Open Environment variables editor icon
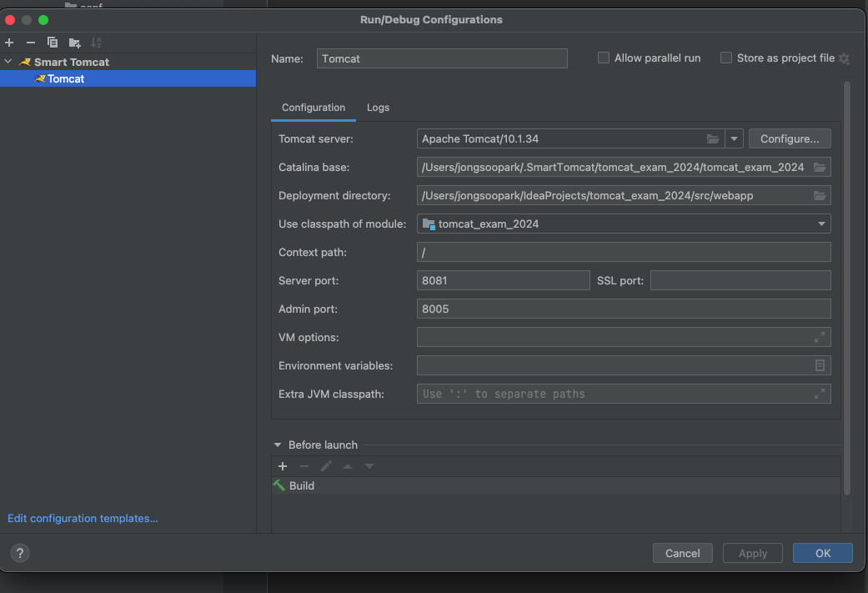Screen dimensions: 868x593 click(820, 365)
